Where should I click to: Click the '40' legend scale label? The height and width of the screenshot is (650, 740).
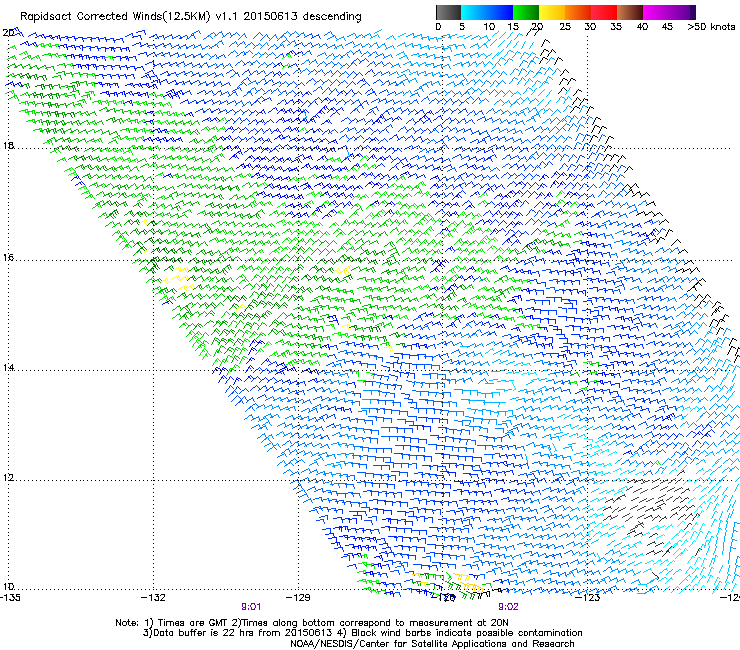point(642,27)
